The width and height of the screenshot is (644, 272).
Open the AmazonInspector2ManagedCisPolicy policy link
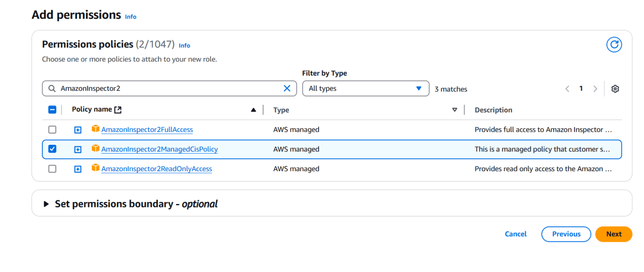(160, 149)
